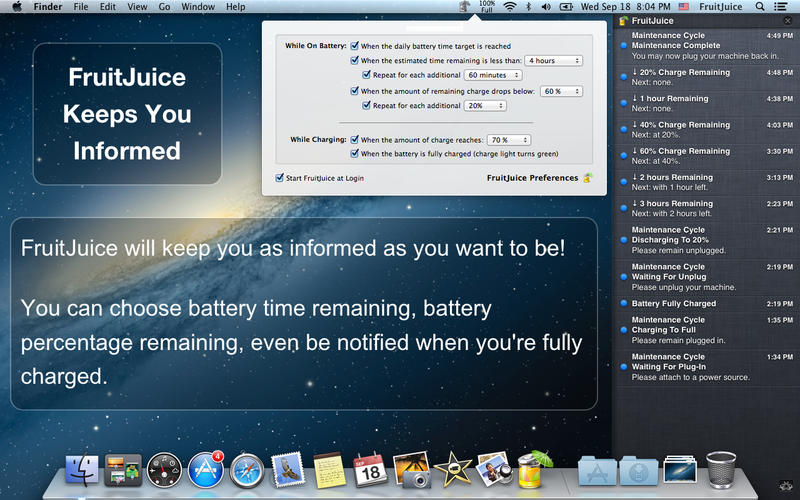Viewport: 800px width, 500px height.
Task: Open Dashboard gauge icon in Dock
Action: tap(164, 470)
